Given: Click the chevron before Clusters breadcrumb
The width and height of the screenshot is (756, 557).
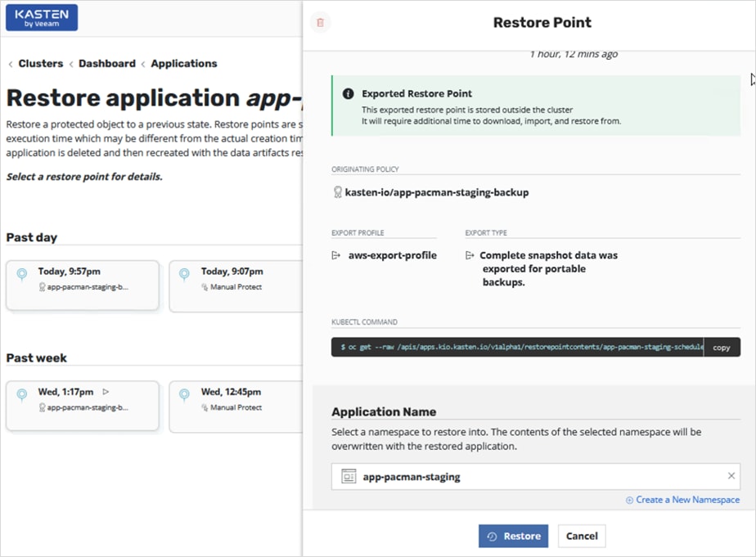Looking at the screenshot, I should tap(11, 64).
